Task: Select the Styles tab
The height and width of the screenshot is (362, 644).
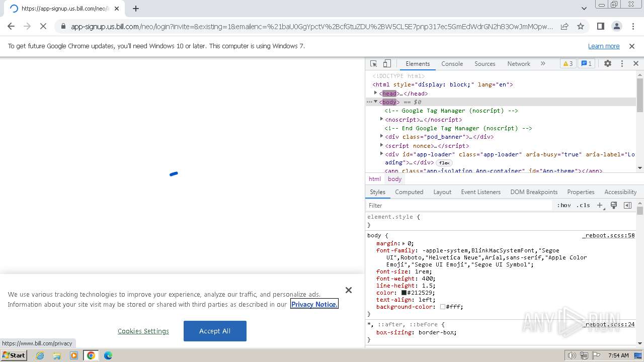Action: [x=377, y=192]
